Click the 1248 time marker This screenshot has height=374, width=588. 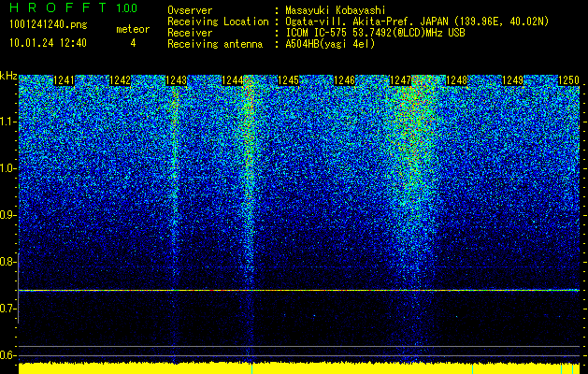pyautogui.click(x=456, y=80)
